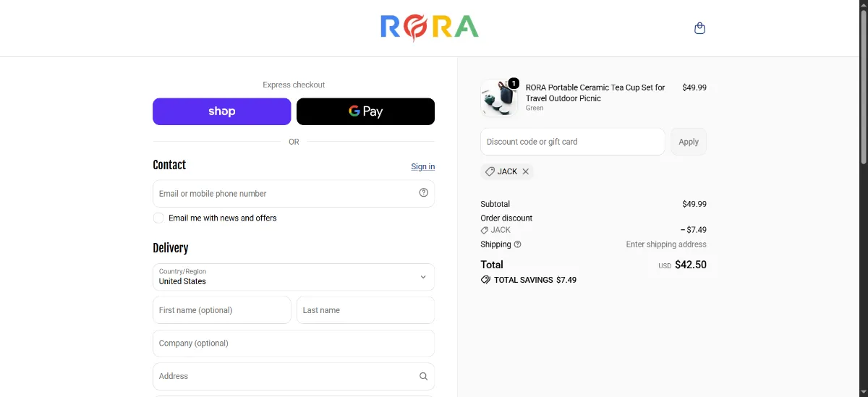868x397 pixels.
Task: Pay with Google Pay button
Action: tap(365, 111)
